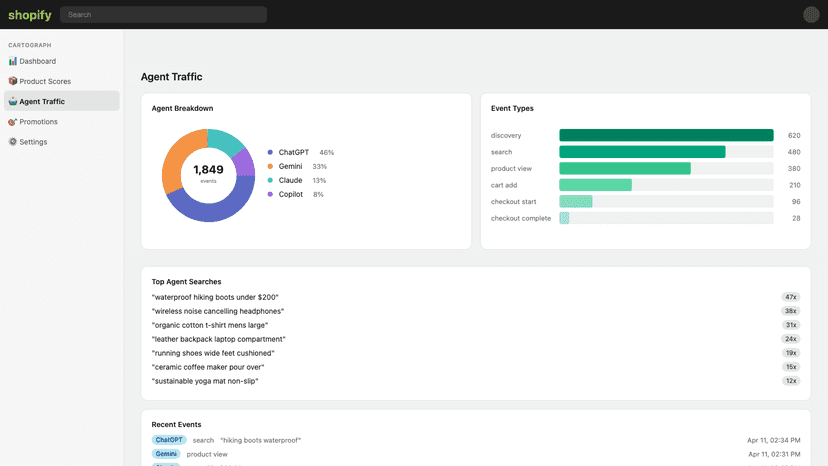Click the ChatGPT legend label
This screenshot has height=466, width=828.
click(294, 152)
